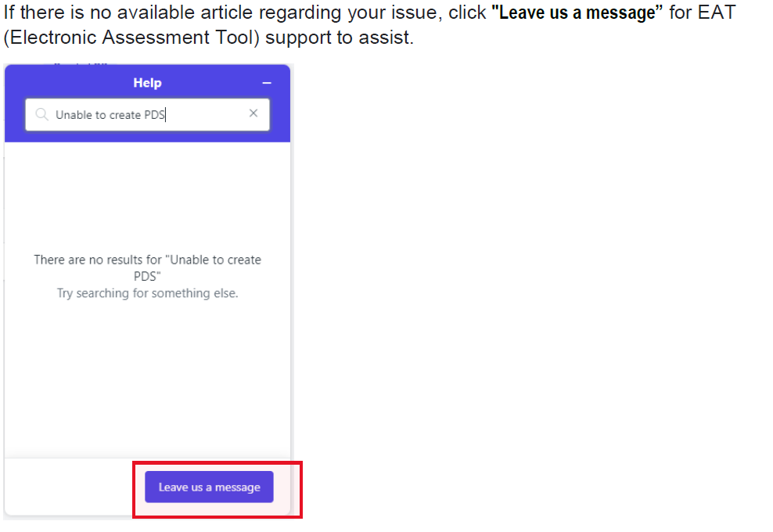Click the word 'click' before bold text
The width and height of the screenshot is (773, 532).
(x=467, y=13)
